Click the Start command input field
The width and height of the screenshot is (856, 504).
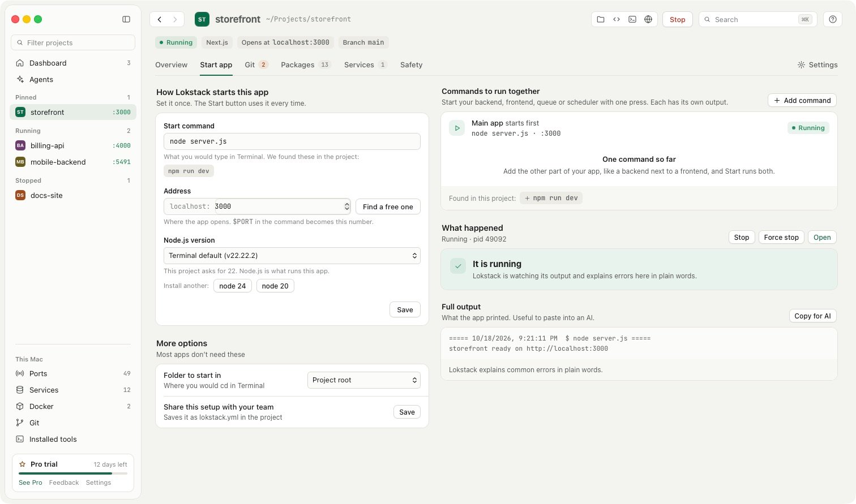[x=292, y=141]
